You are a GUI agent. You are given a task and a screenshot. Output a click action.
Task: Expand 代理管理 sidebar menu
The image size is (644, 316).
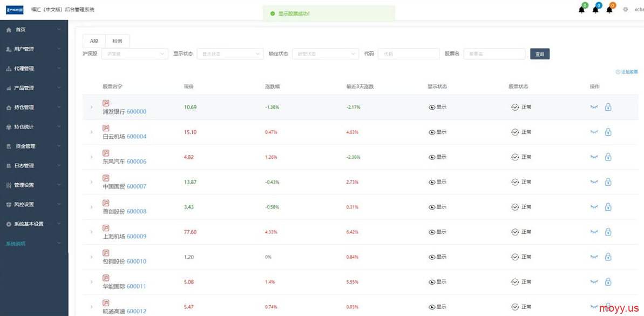pos(34,69)
